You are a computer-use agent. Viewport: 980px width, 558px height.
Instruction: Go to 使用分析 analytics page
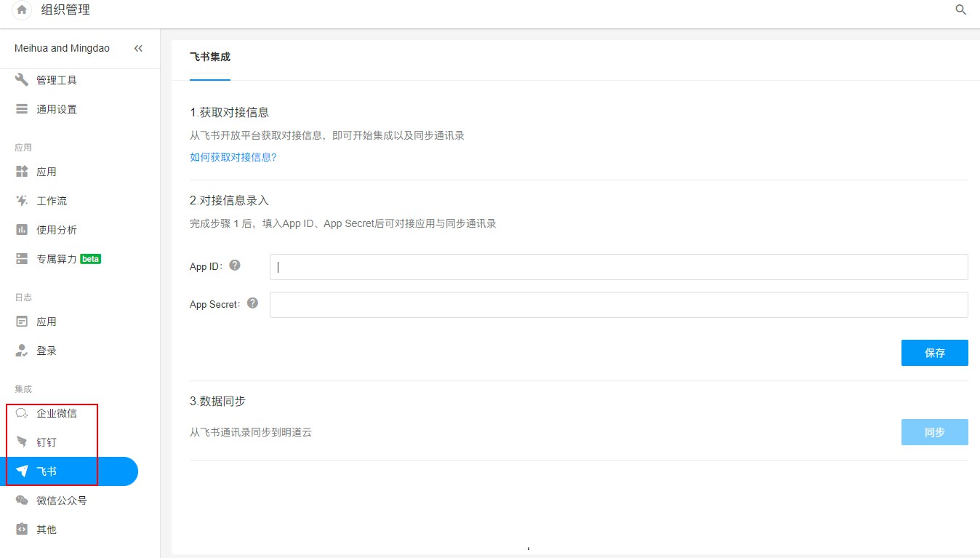(x=56, y=230)
